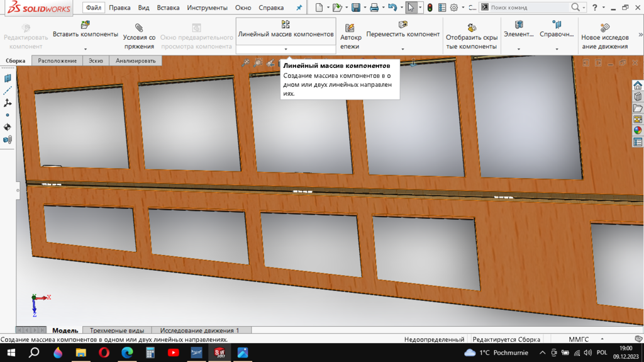The height and width of the screenshot is (362, 644).
Task: Click New Motion Study button
Action: click(604, 28)
